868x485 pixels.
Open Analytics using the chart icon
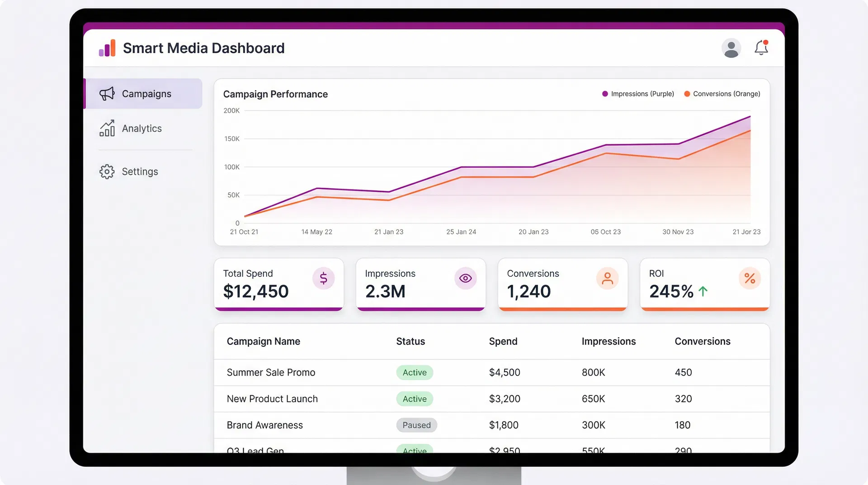coord(107,128)
